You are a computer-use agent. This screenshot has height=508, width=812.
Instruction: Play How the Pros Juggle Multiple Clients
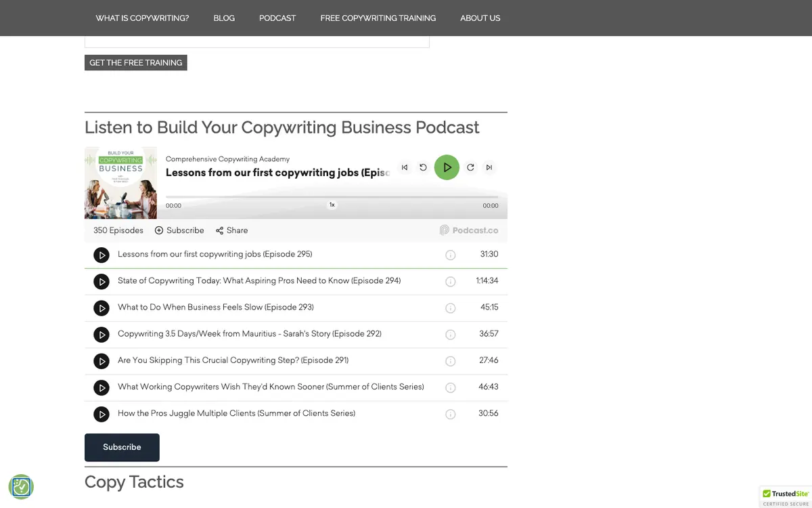click(101, 414)
